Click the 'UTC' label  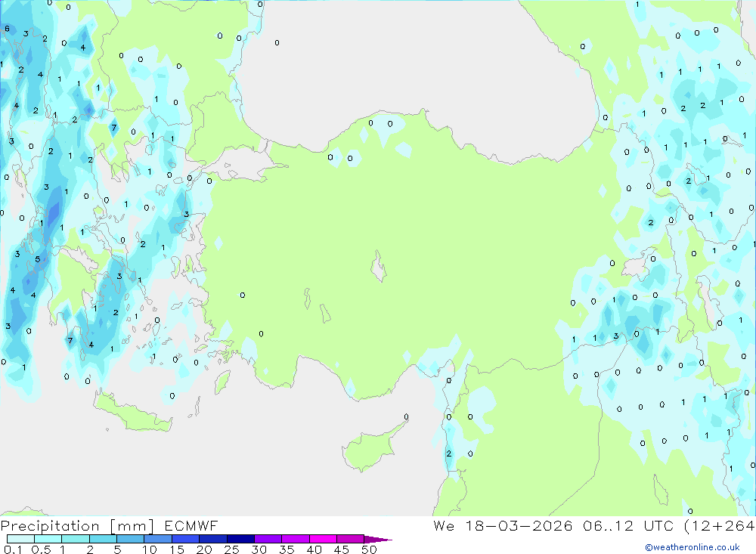[658, 525]
